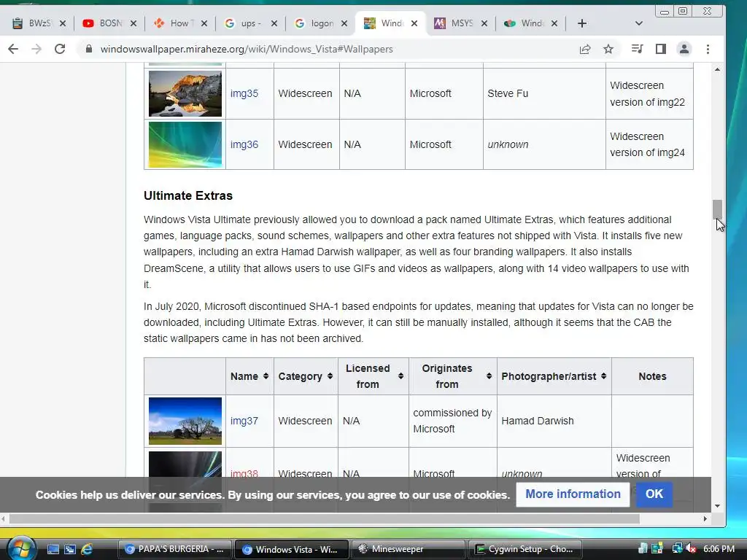Accept cookies with OK button

tap(654, 494)
